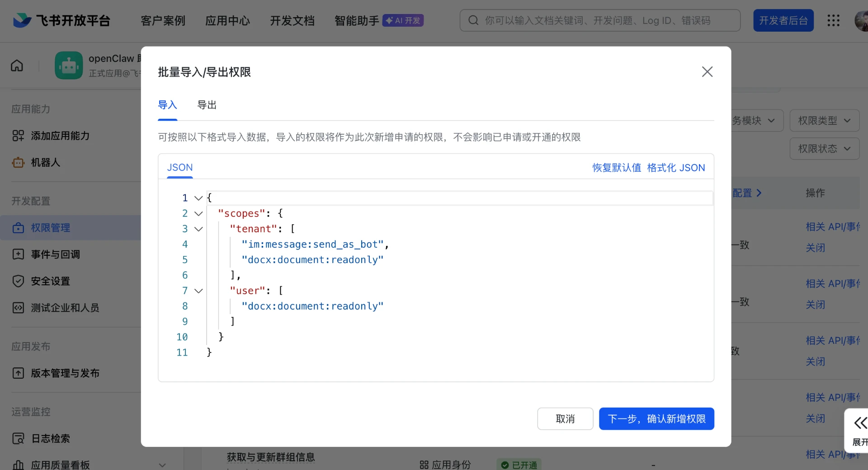Close the batch import/export permissions dialog

(707, 72)
